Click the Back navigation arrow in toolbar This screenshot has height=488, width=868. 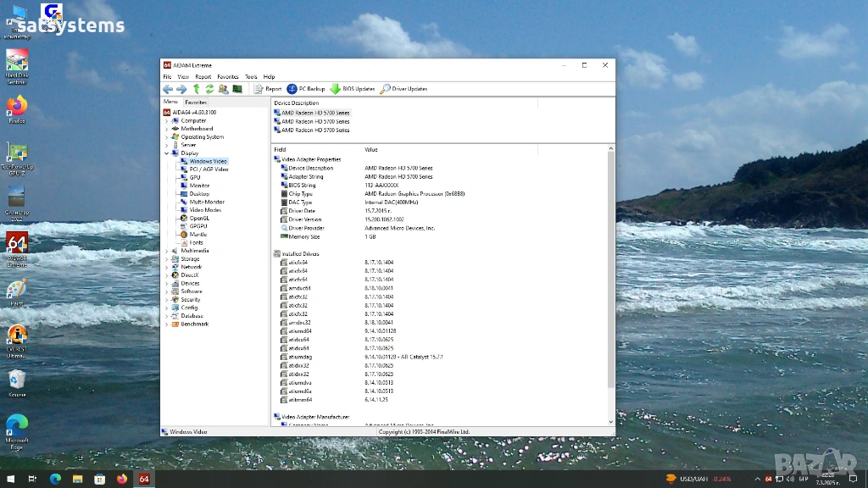[168, 89]
